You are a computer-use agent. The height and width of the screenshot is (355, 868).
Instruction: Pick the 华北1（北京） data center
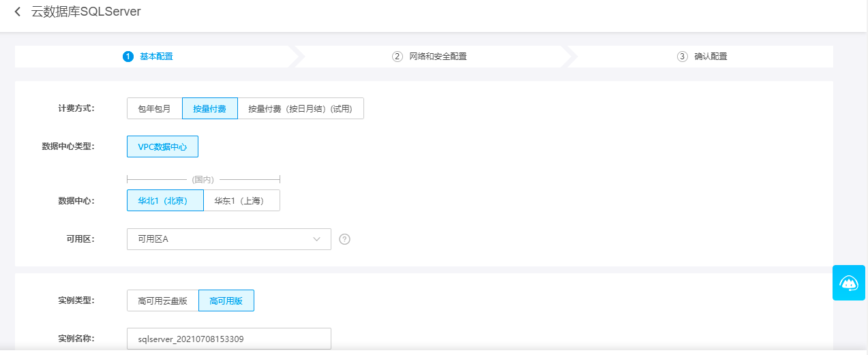click(165, 200)
